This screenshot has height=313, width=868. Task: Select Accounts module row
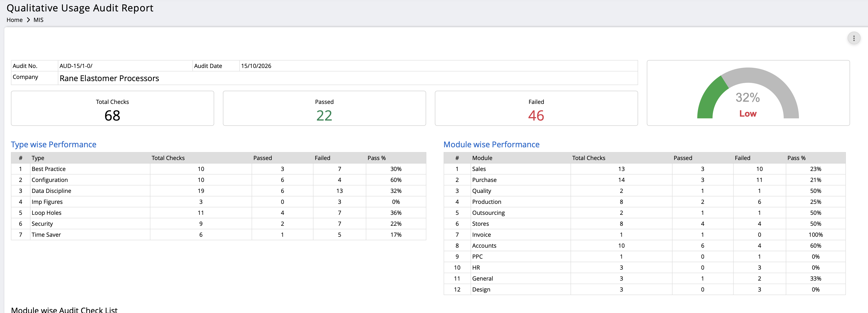(x=644, y=246)
